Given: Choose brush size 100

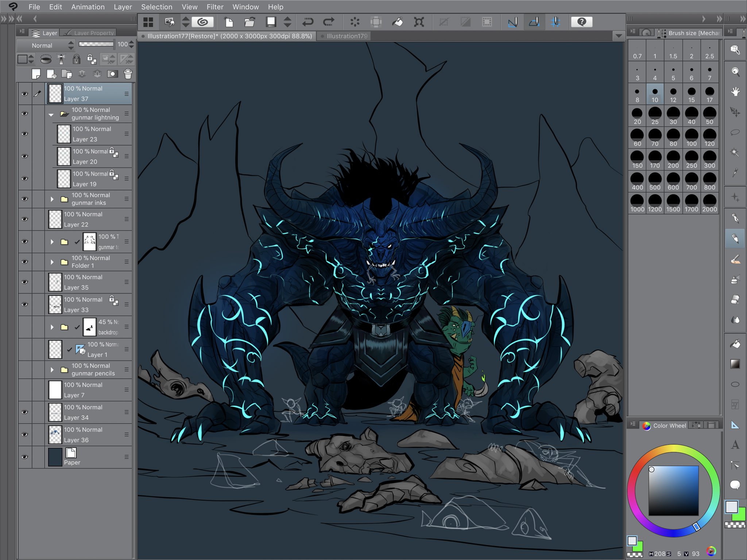Looking at the screenshot, I should tap(692, 138).
